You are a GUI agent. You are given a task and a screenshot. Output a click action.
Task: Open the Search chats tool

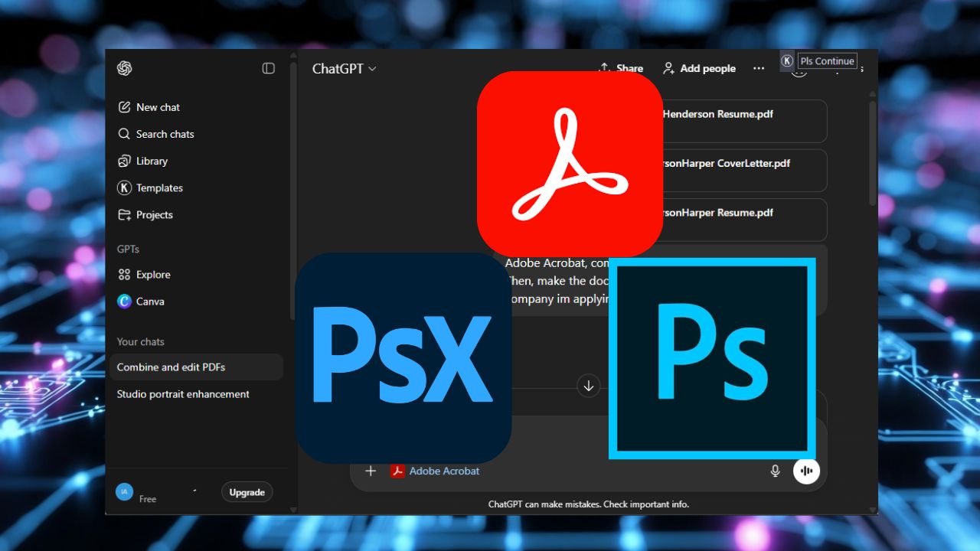(x=155, y=134)
